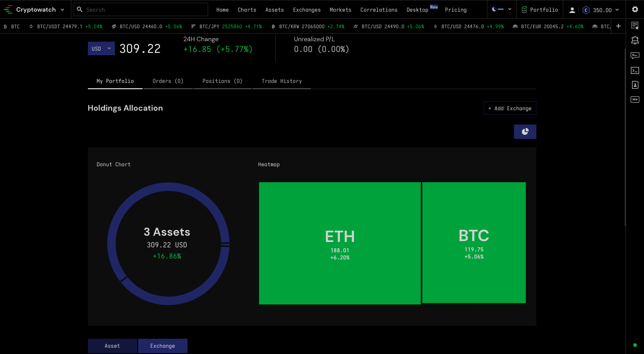Expand the Cryptowatch logo dropdown

[x=62, y=9]
